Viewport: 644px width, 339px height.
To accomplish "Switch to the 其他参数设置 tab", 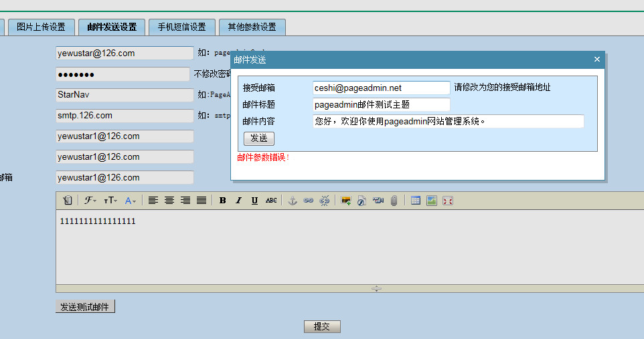I will 252,27.
